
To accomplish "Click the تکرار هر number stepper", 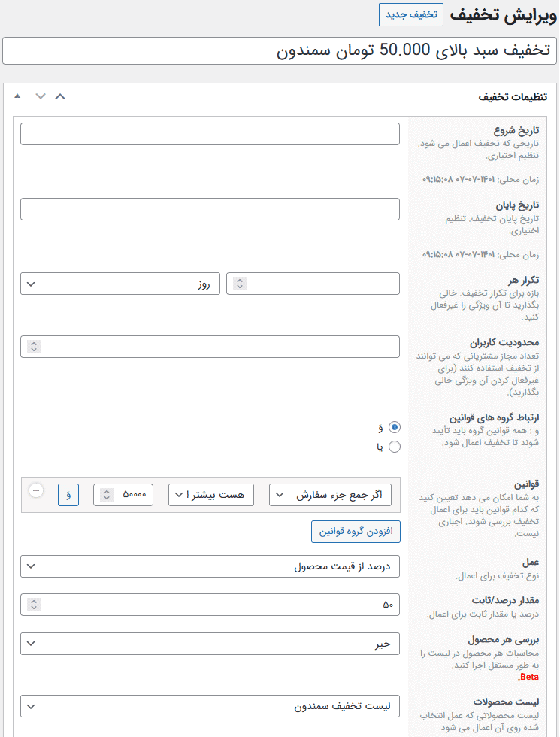I will [240, 284].
